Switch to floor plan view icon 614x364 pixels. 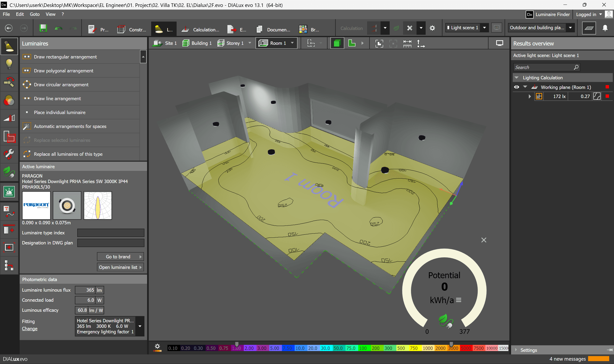pos(352,43)
